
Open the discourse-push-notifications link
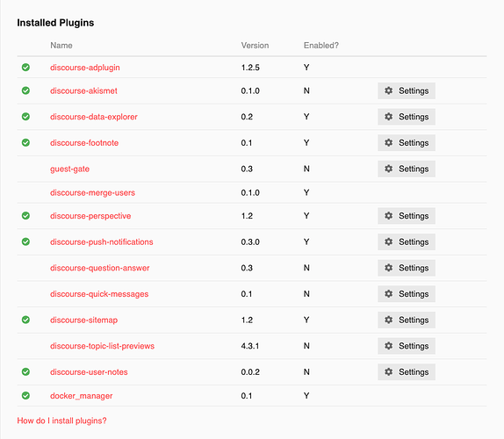click(x=102, y=242)
